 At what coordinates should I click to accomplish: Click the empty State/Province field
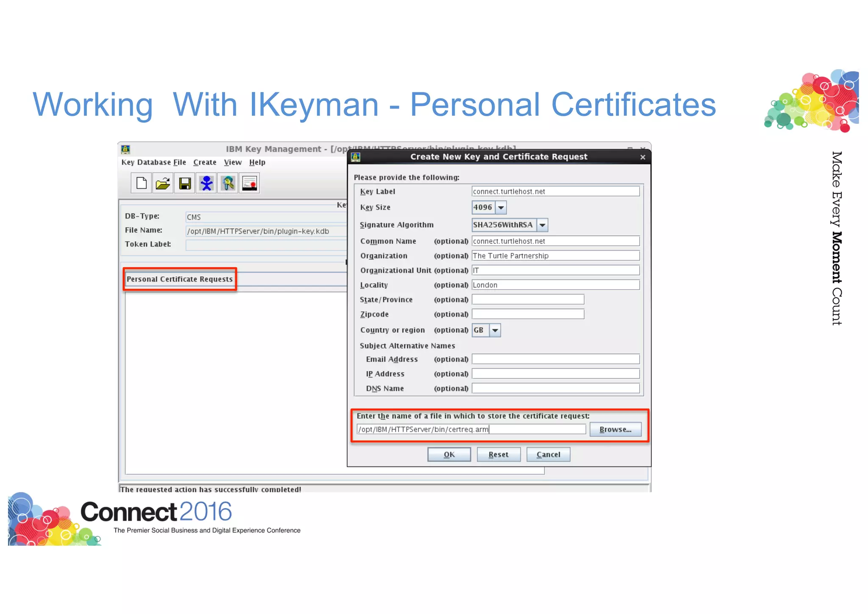(528, 299)
